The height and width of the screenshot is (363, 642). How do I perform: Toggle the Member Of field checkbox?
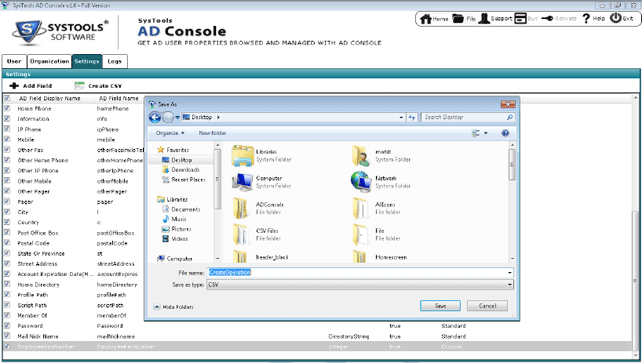(7, 315)
